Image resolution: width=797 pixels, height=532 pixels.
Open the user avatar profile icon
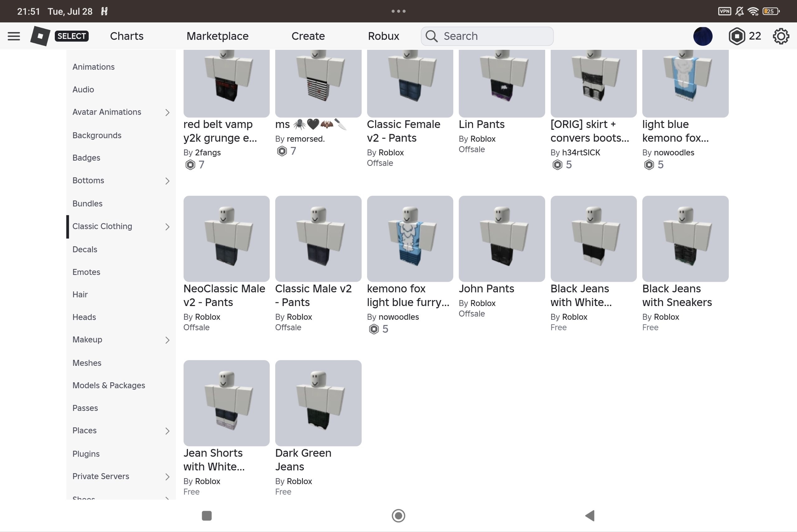703,36
